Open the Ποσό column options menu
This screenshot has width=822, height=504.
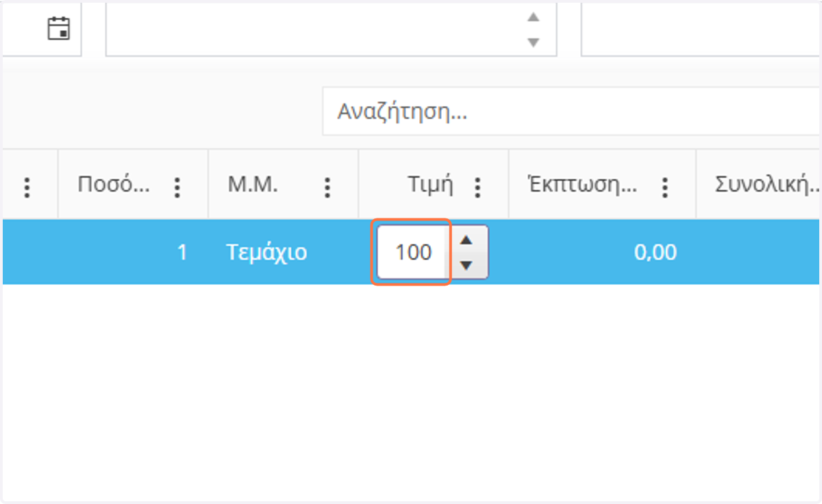(177, 187)
